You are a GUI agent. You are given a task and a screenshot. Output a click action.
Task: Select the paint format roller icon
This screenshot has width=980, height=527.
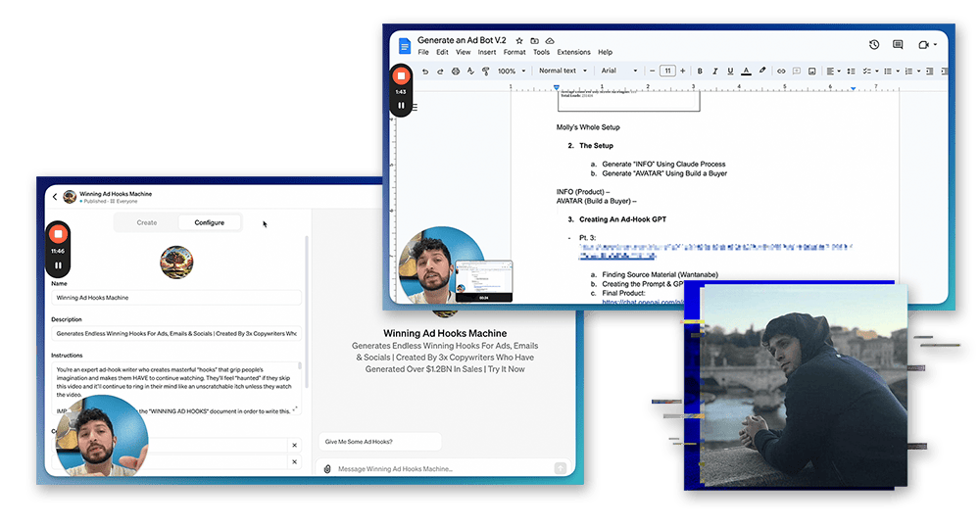tap(486, 72)
